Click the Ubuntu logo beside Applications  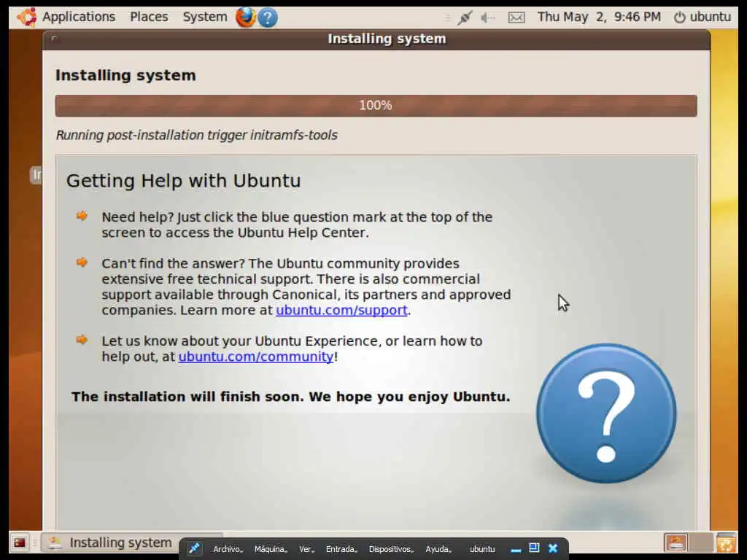tap(27, 17)
